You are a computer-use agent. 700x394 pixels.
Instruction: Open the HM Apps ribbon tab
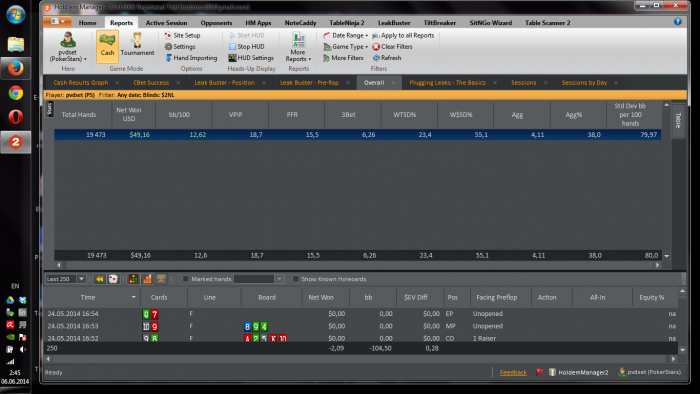click(x=258, y=23)
